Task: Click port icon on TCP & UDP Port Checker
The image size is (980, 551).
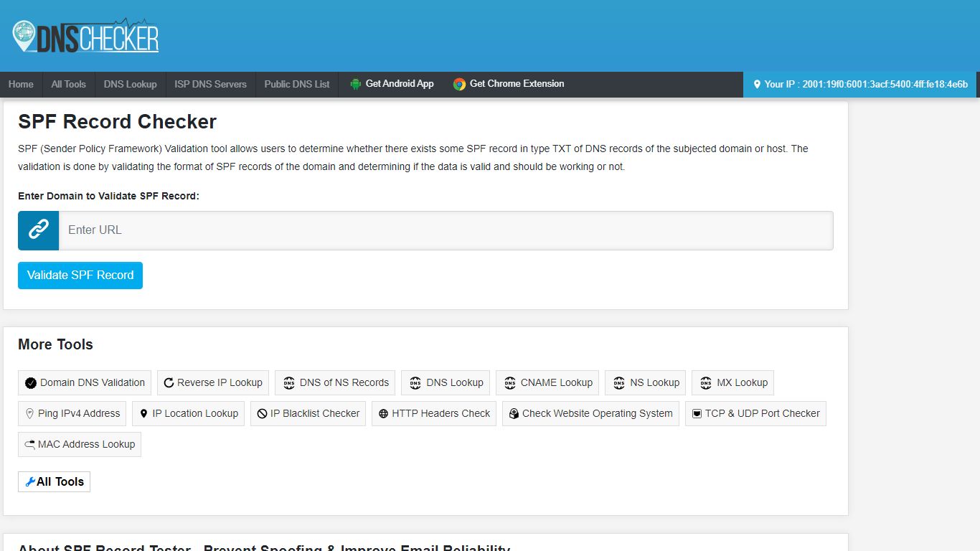Action: coord(697,414)
